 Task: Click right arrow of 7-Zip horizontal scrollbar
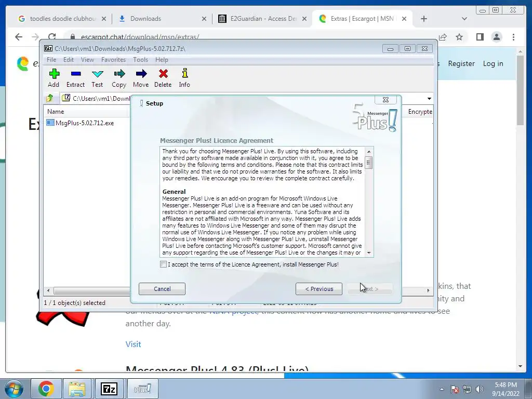[428, 290]
